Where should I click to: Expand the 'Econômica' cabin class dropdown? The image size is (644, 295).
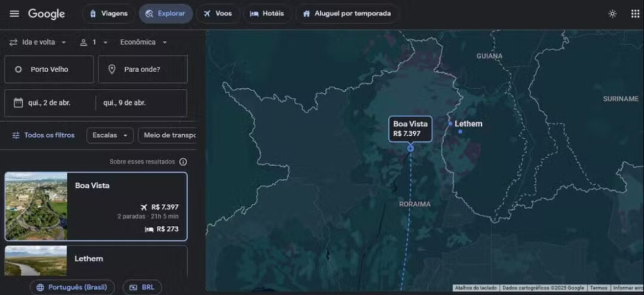coord(144,42)
